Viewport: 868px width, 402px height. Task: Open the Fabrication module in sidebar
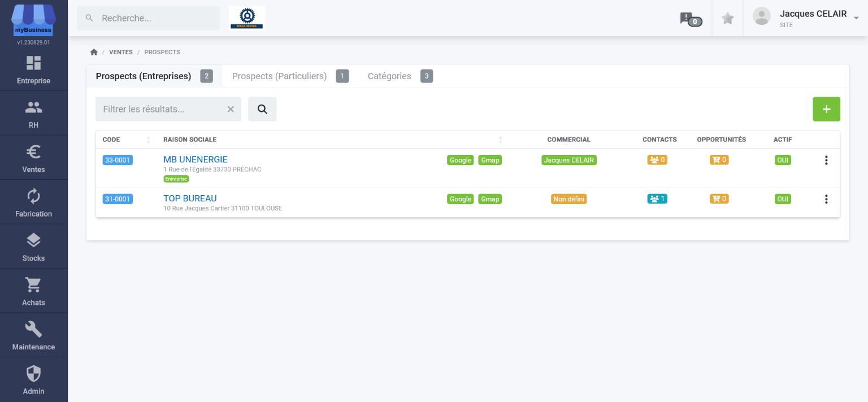(33, 202)
